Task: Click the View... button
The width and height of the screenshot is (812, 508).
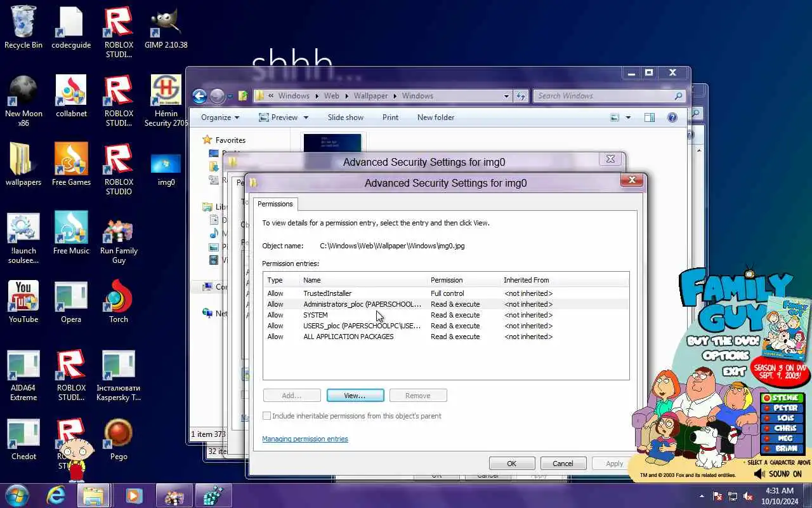Action: point(355,396)
